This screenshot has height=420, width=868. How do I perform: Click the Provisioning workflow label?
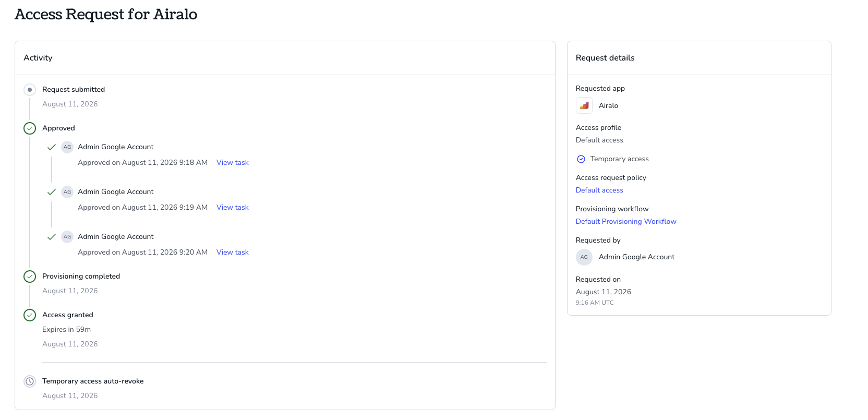click(x=612, y=209)
